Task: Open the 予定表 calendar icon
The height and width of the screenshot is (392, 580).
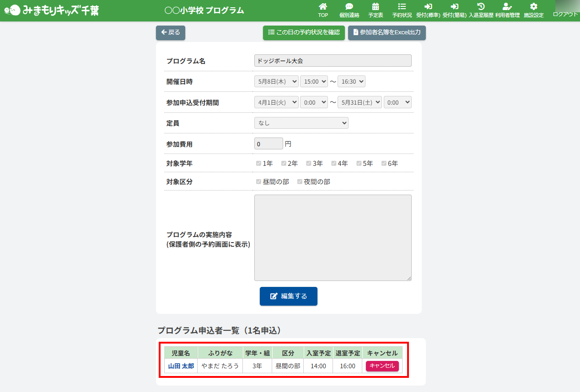Action: 376,7
